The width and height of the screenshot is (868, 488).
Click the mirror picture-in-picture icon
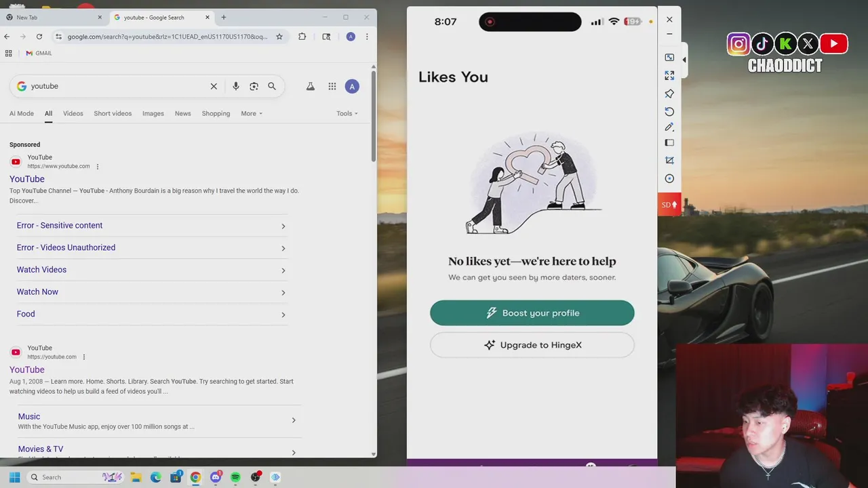(669, 58)
